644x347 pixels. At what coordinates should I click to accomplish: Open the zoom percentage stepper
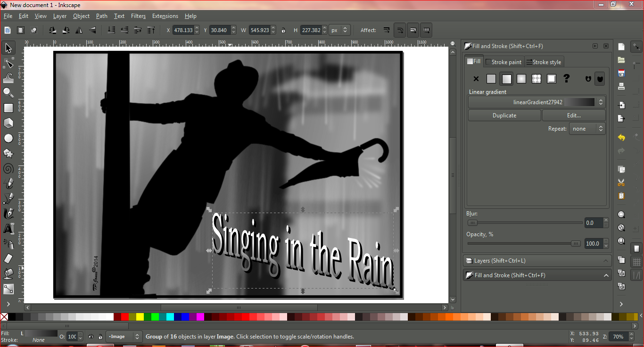click(x=632, y=337)
